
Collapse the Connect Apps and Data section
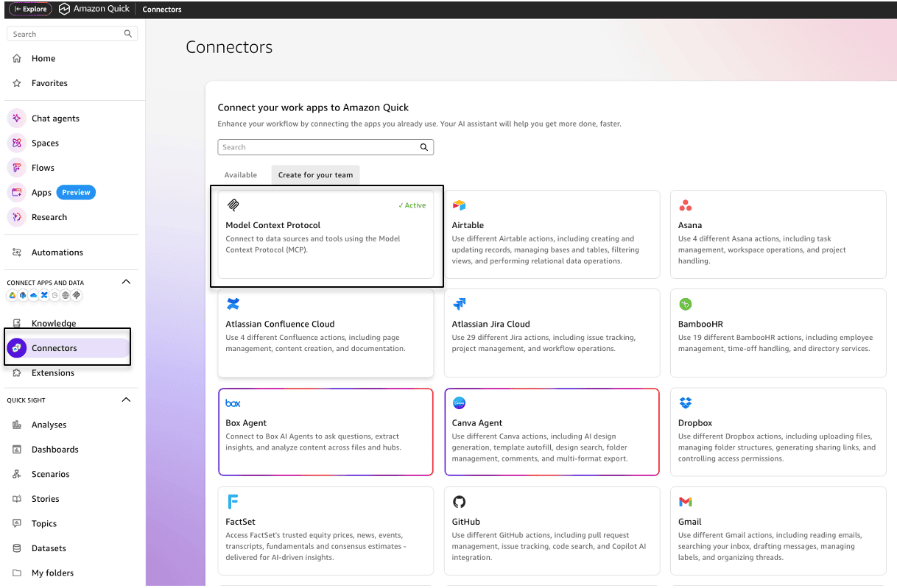[x=126, y=282]
